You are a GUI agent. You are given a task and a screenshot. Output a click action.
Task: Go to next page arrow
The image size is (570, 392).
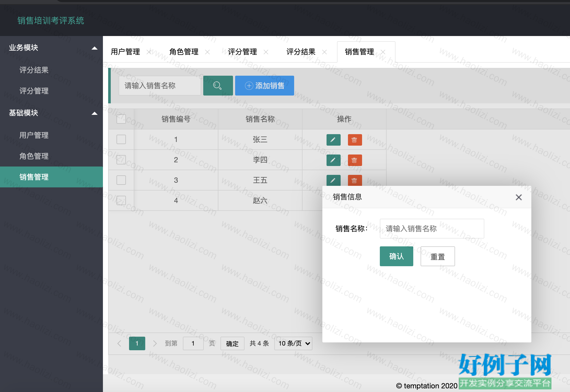point(155,343)
